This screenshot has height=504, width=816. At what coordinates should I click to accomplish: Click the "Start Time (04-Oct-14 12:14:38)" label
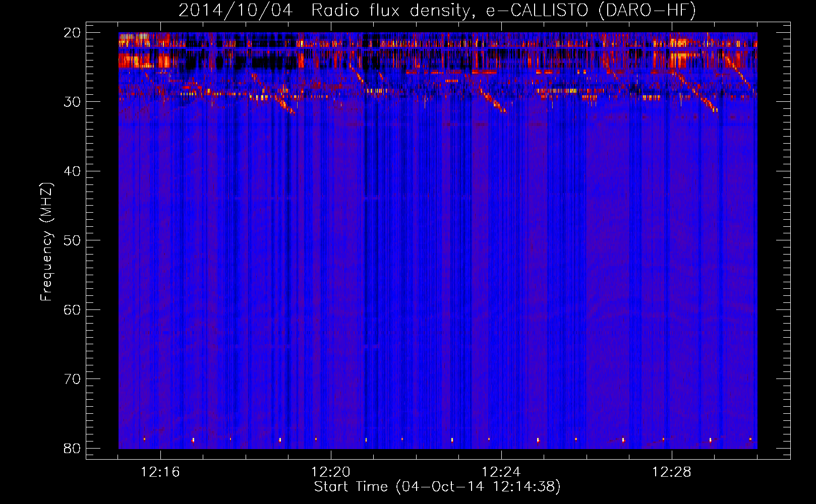(437, 487)
